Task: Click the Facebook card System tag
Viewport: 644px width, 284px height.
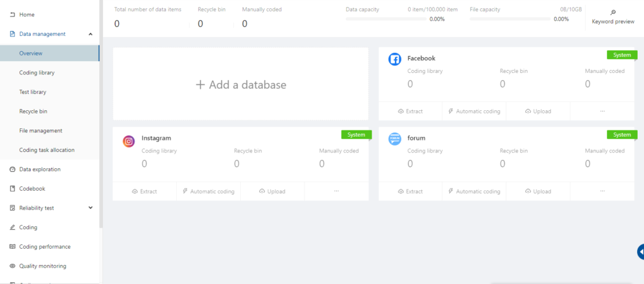Action: 622,55
